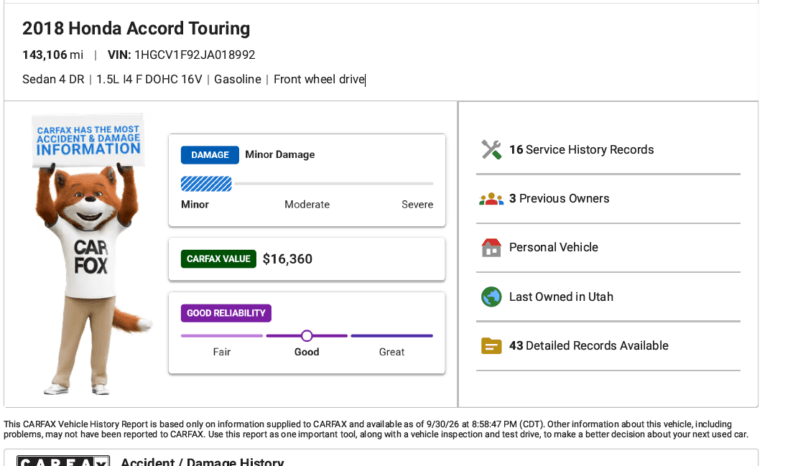Viewport: 798px width, 466px height.
Task: Click the personal vehicle house icon
Action: click(491, 248)
